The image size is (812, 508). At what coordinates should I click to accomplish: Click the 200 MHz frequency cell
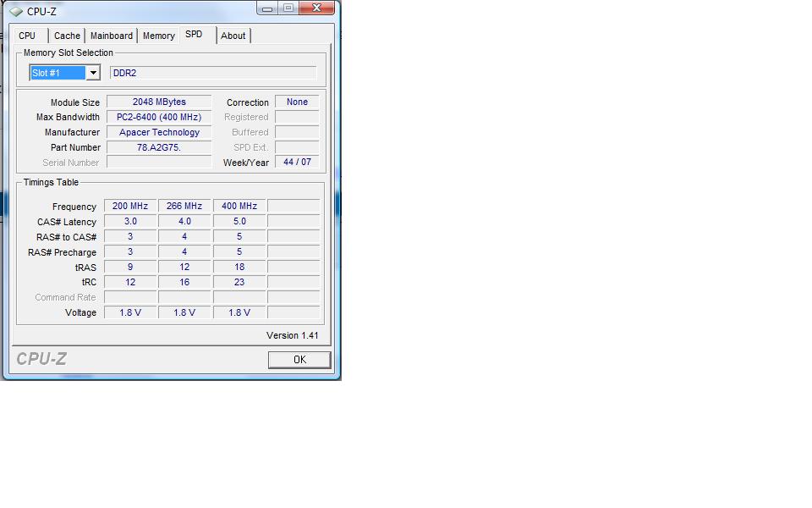130,206
